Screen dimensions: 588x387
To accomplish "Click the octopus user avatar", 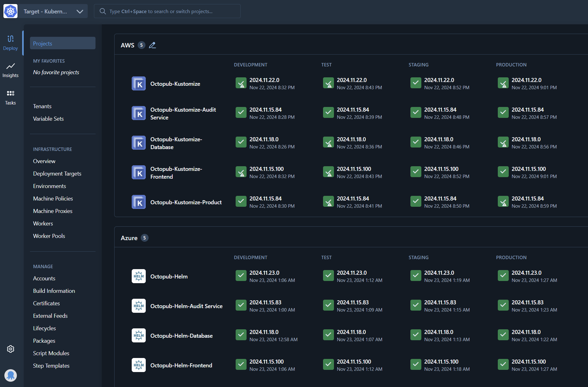I will click(x=10, y=375).
